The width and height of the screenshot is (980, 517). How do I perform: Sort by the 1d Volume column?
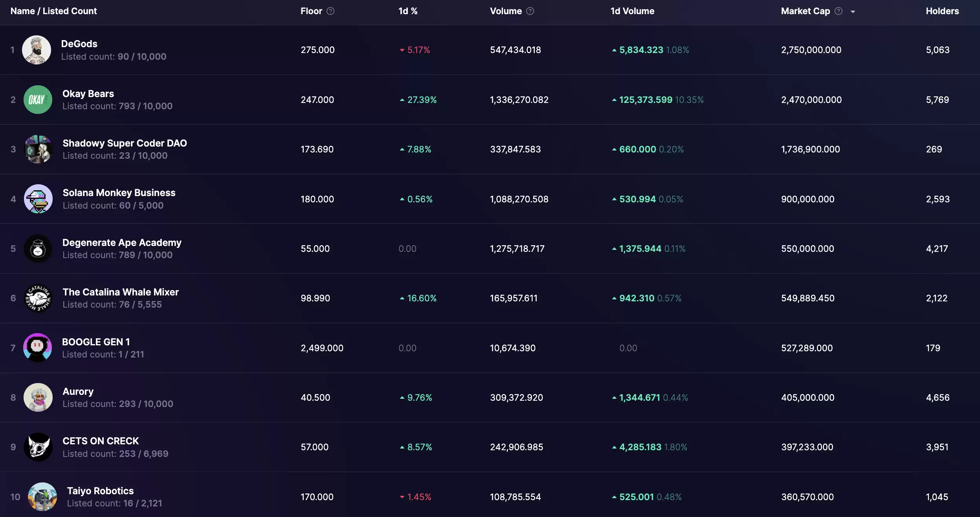point(632,11)
